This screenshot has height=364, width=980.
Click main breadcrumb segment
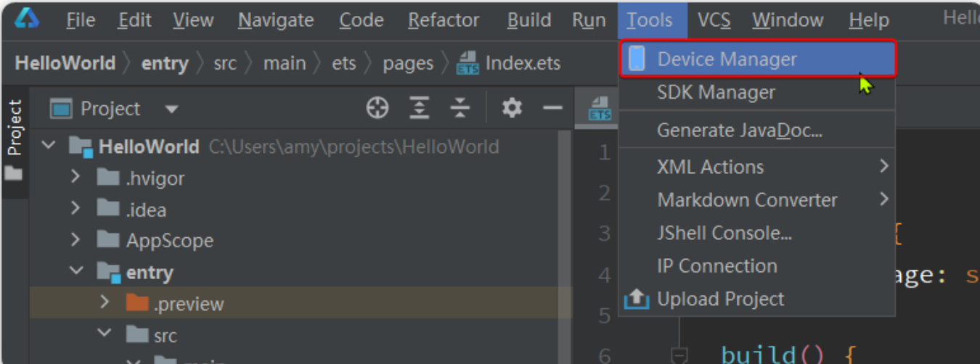click(285, 63)
